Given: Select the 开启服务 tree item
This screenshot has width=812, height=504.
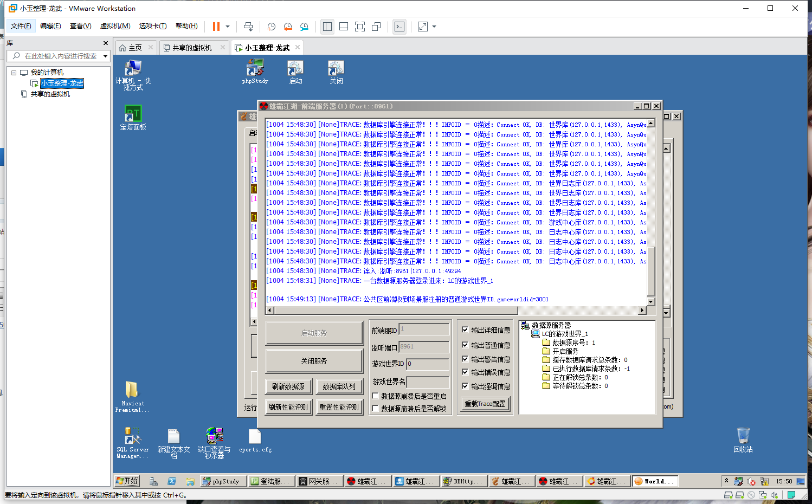Looking at the screenshot, I should [x=565, y=351].
